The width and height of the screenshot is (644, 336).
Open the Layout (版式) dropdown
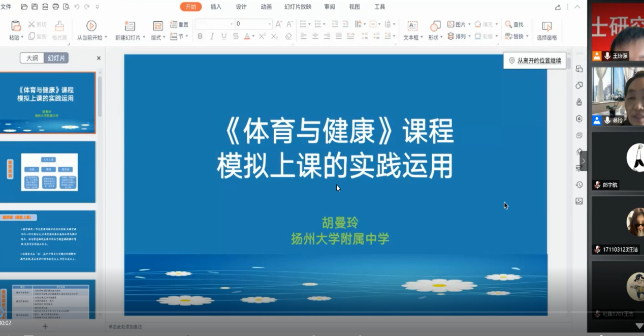(x=158, y=37)
